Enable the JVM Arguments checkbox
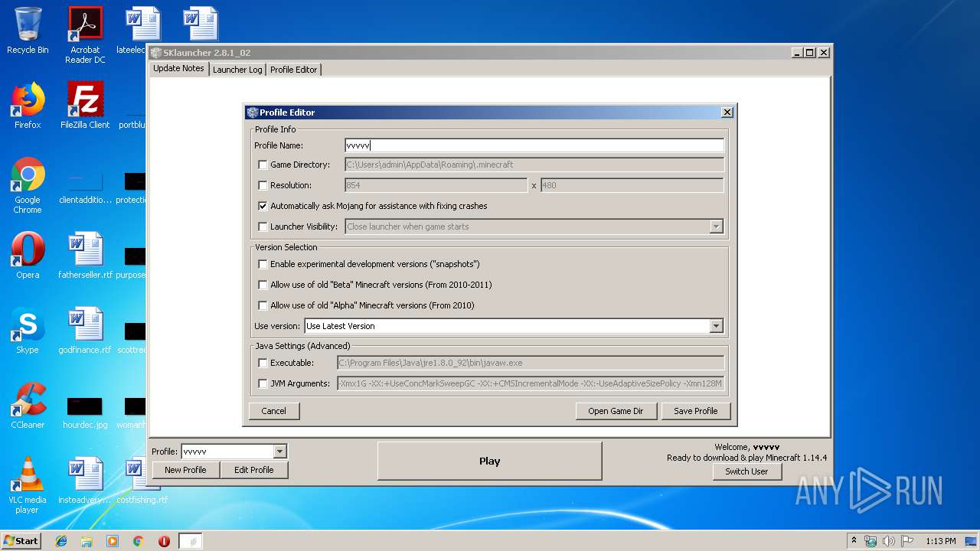The image size is (980, 551). click(263, 383)
